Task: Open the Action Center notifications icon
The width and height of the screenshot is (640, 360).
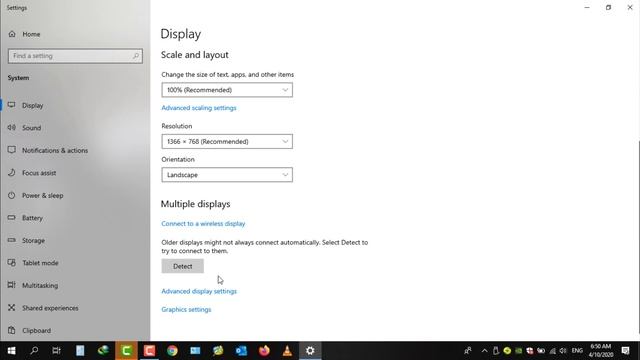Action: 625,351
